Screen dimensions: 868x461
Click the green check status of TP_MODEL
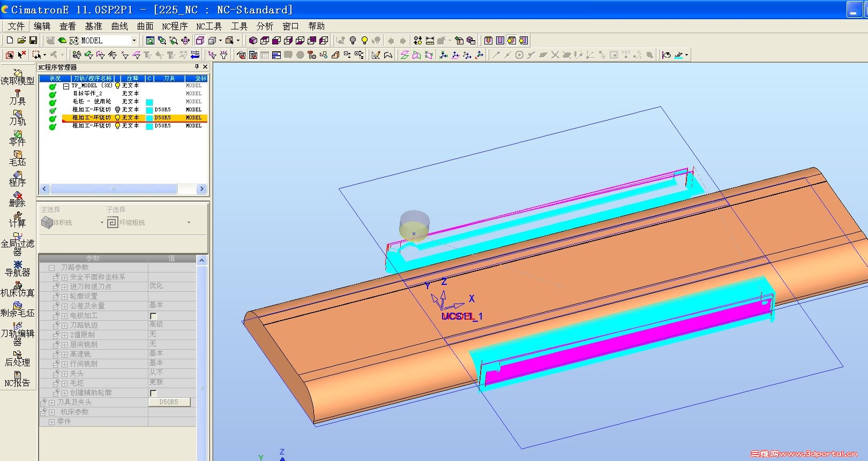(53, 86)
